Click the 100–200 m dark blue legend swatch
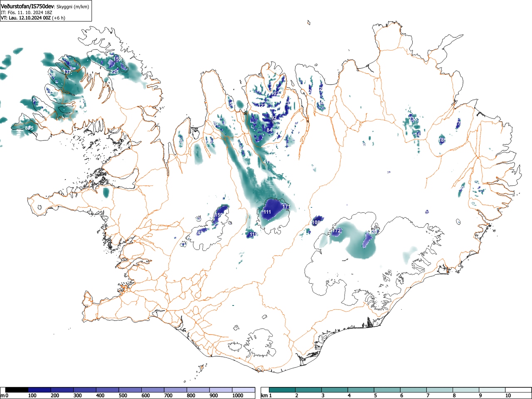 point(39,390)
